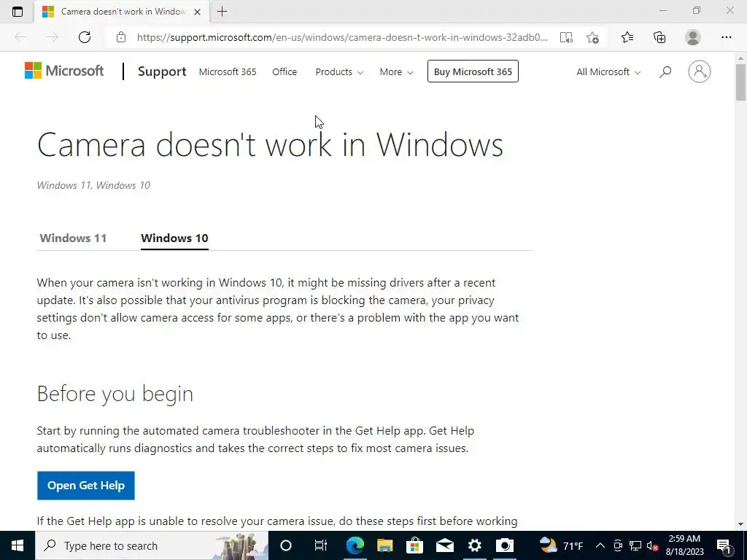Image resolution: width=747 pixels, height=560 pixels.
Task: Start Read aloud from address bar
Action: tap(566, 37)
